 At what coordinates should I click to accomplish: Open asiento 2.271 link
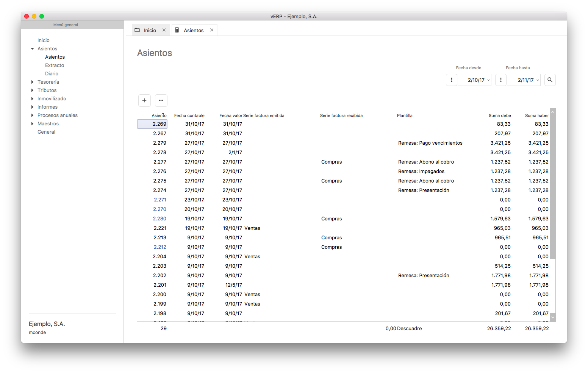[160, 200]
